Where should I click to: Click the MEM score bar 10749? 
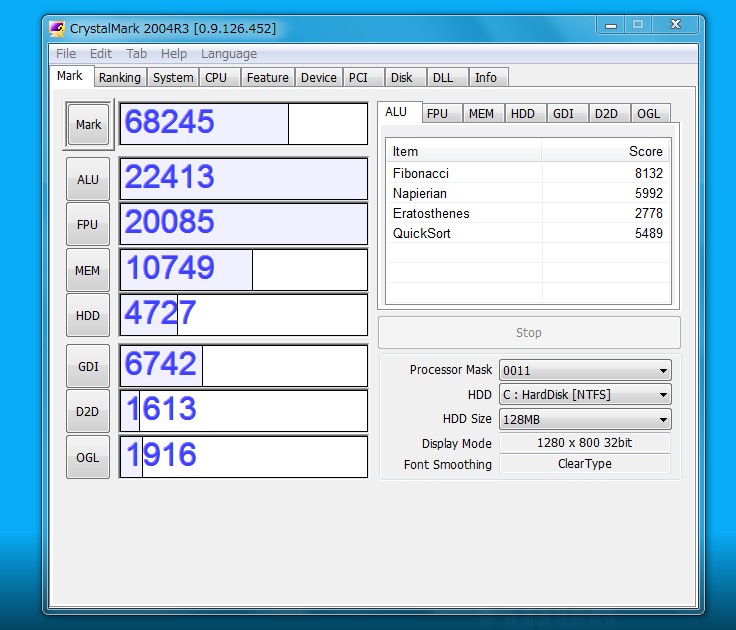click(x=244, y=270)
